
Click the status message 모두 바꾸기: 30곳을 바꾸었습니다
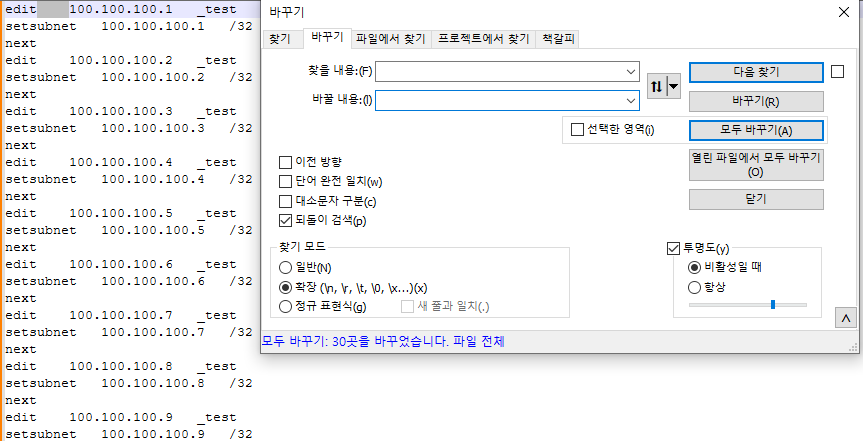(x=383, y=341)
